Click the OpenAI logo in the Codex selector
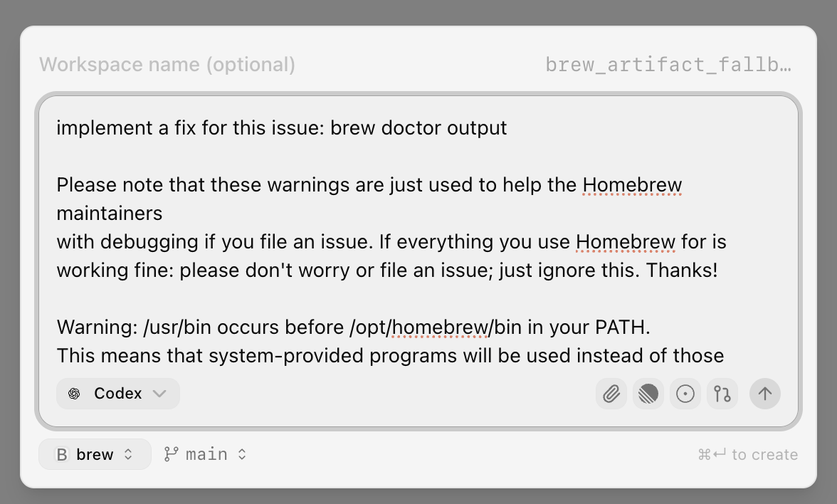This screenshot has height=504, width=837. pyautogui.click(x=74, y=393)
